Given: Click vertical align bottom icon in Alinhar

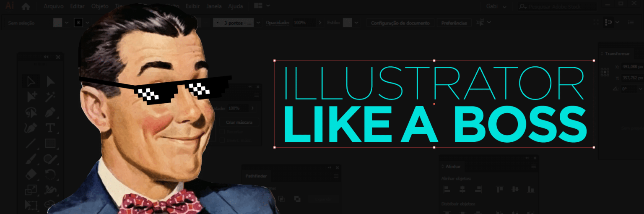Looking at the screenshot, I should 531,190.
